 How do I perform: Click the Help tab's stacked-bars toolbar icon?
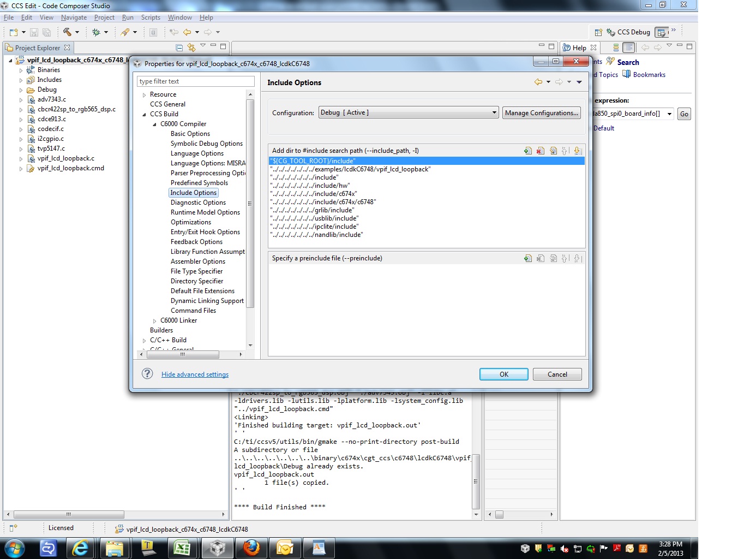click(x=616, y=47)
